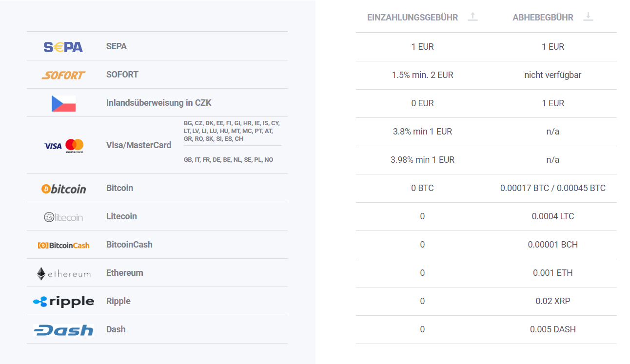Click the Ethereum logo
Screen dimensions: 630x364
tap(63, 273)
